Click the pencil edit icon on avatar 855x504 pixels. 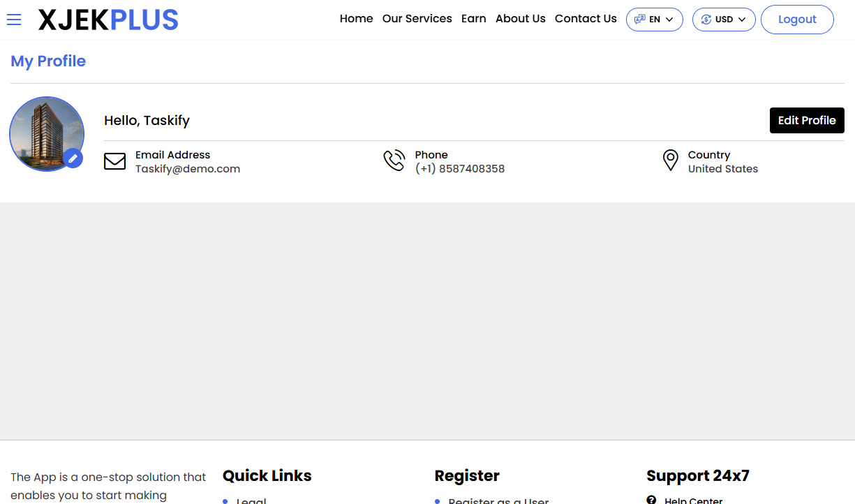(x=73, y=158)
